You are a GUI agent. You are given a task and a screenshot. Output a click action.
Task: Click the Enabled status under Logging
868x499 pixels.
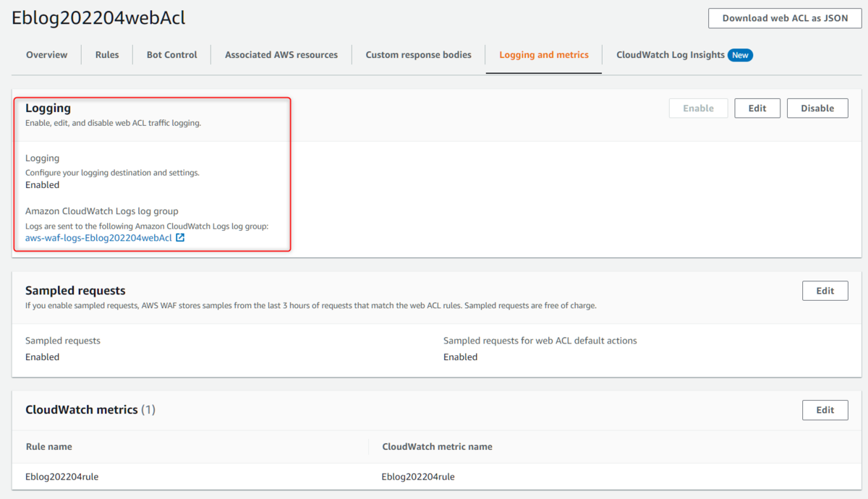tap(43, 185)
